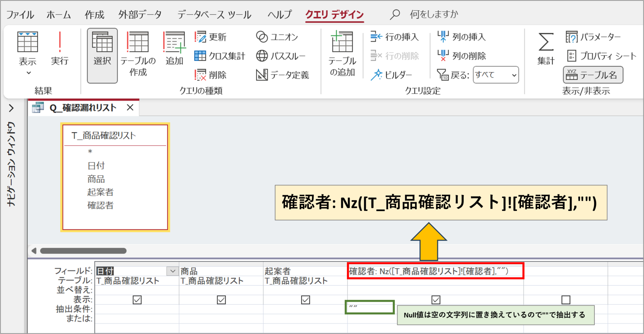644x334 pixels.
Task: Toggle the テーブル名 table names button
Action: coord(593,75)
